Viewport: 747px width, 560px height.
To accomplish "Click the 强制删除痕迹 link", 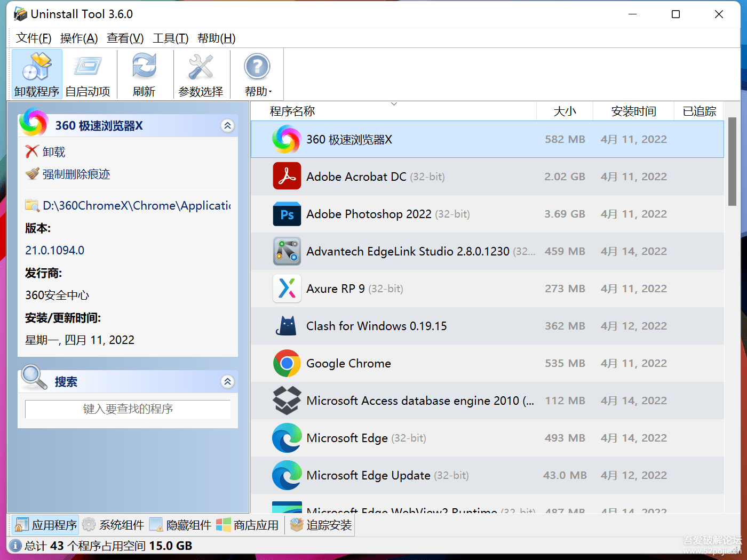I will [x=76, y=174].
